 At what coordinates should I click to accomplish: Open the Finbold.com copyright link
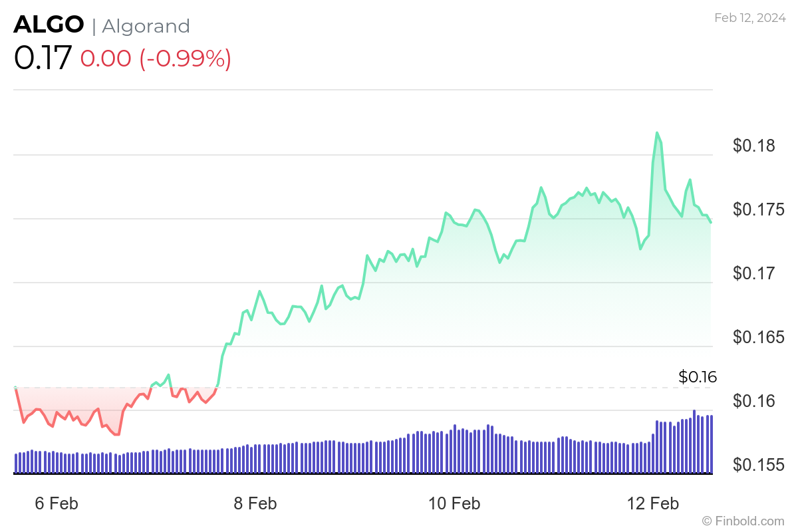(743, 520)
